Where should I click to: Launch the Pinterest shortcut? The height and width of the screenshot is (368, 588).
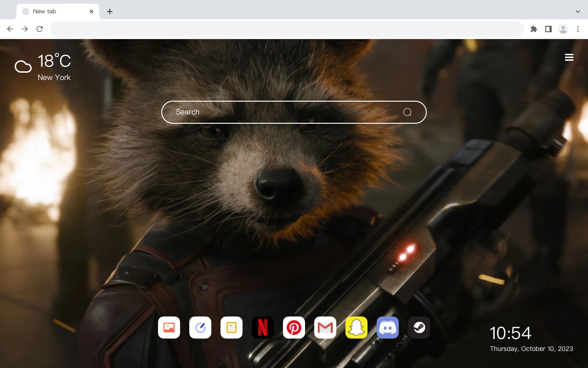(x=294, y=328)
